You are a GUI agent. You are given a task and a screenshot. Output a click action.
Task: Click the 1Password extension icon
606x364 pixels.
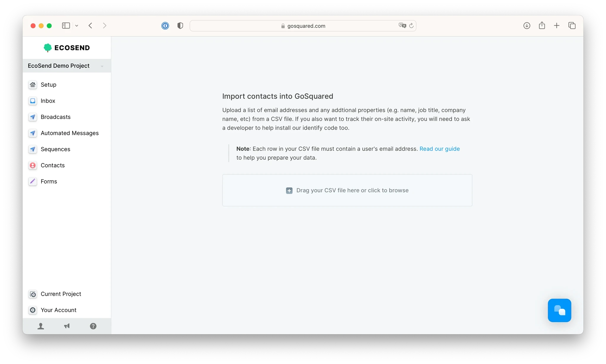click(165, 26)
